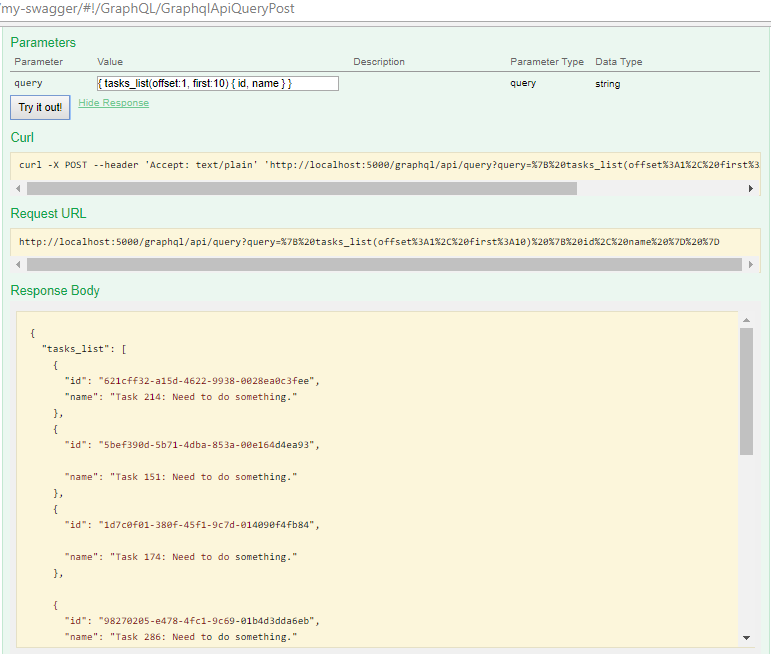Click the Hide Response link
Screen dimensions: 771x654
click(x=113, y=103)
